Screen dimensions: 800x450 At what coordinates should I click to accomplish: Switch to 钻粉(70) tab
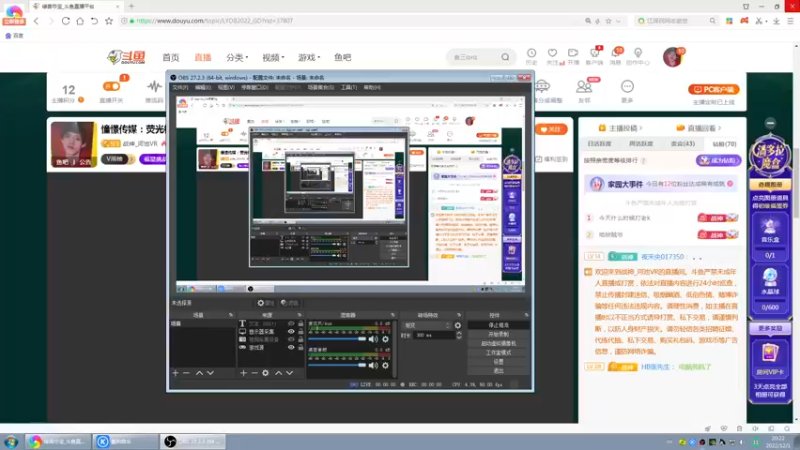click(724, 144)
